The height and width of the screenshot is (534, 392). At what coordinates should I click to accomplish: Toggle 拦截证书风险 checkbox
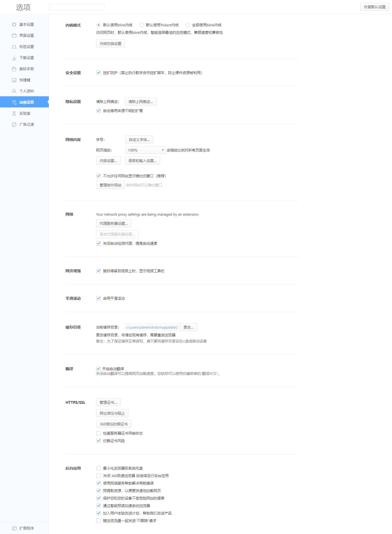coord(98,441)
